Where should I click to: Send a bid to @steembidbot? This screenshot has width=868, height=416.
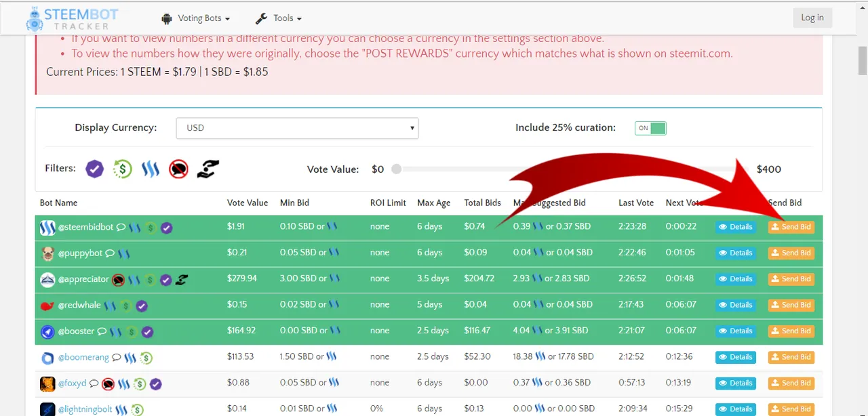click(791, 227)
